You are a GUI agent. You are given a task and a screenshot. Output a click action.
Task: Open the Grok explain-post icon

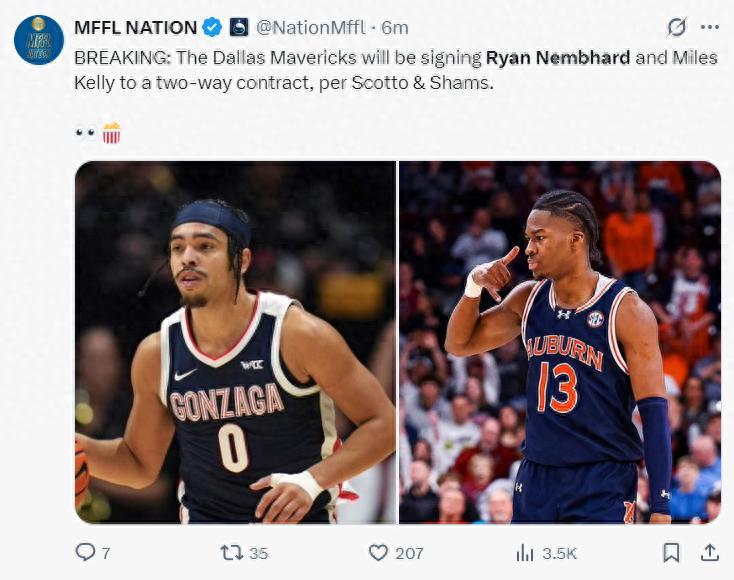coord(677,27)
